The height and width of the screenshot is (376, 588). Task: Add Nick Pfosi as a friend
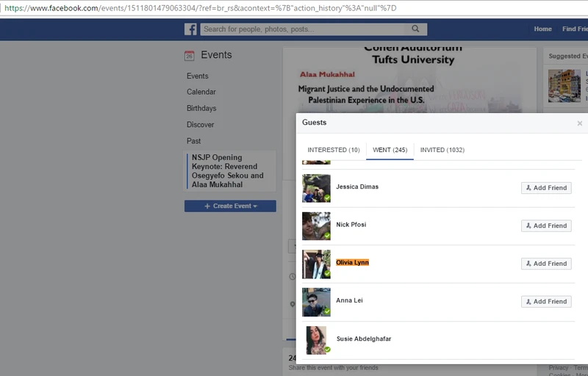[x=546, y=226]
